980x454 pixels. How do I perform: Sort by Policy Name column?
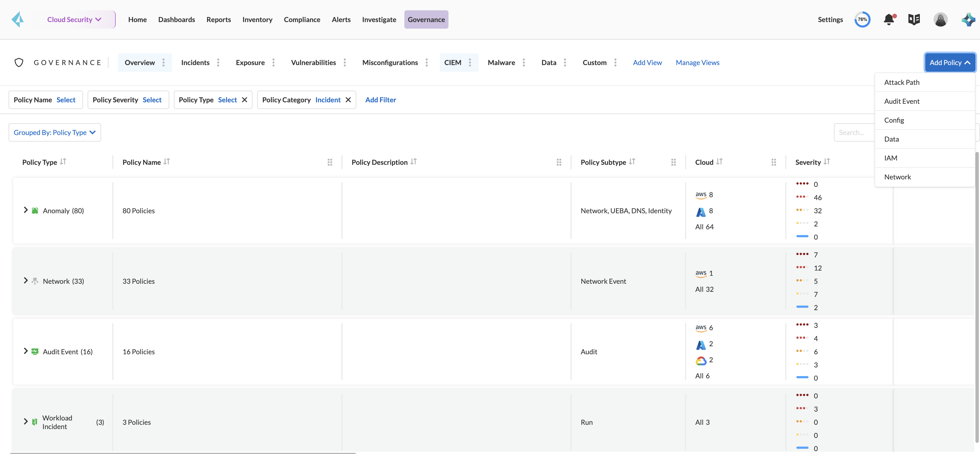[x=167, y=162]
